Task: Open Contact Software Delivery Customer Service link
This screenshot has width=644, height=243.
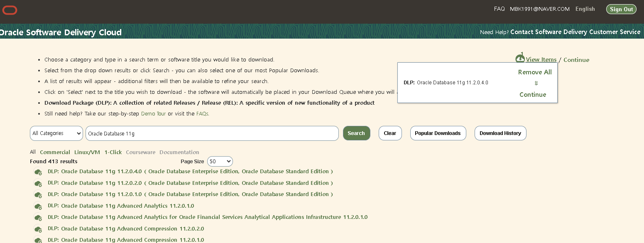Action: coord(575,32)
